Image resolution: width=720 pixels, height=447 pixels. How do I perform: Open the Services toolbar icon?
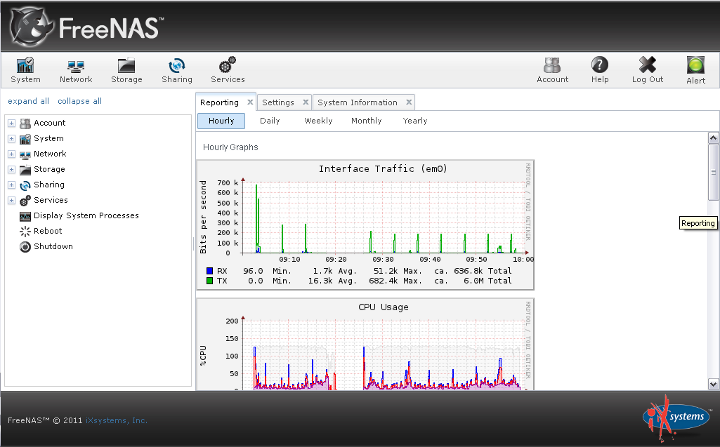click(227, 70)
